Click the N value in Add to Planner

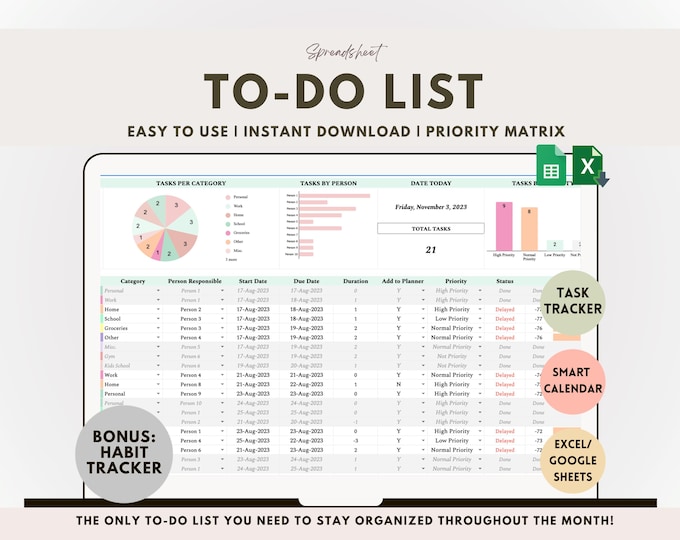click(398, 384)
